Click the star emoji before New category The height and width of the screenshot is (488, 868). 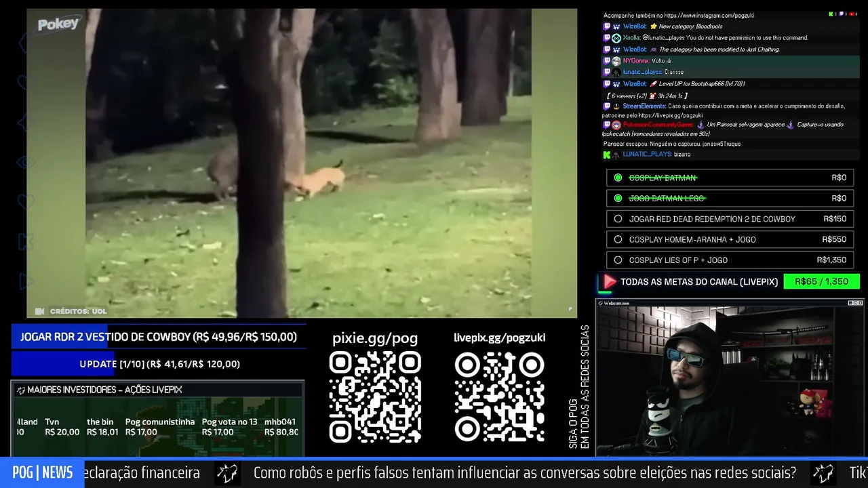coord(654,26)
